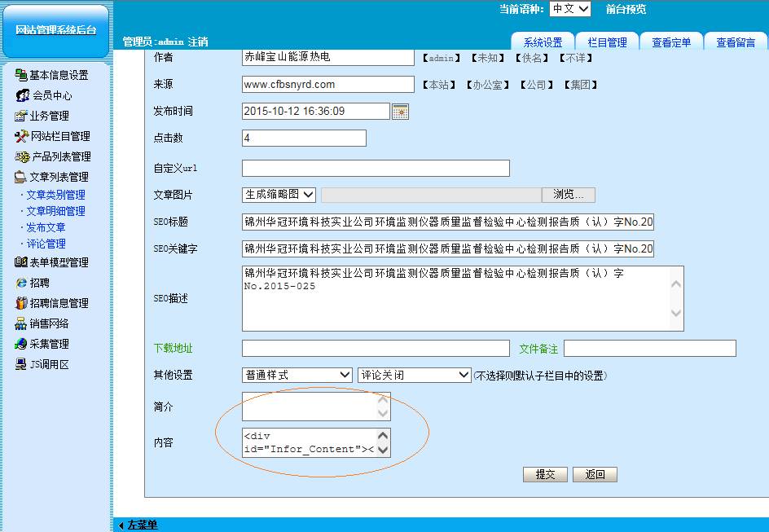The height and width of the screenshot is (532, 769).
Task: Click the 浏览 browse button
Action: 569,195
